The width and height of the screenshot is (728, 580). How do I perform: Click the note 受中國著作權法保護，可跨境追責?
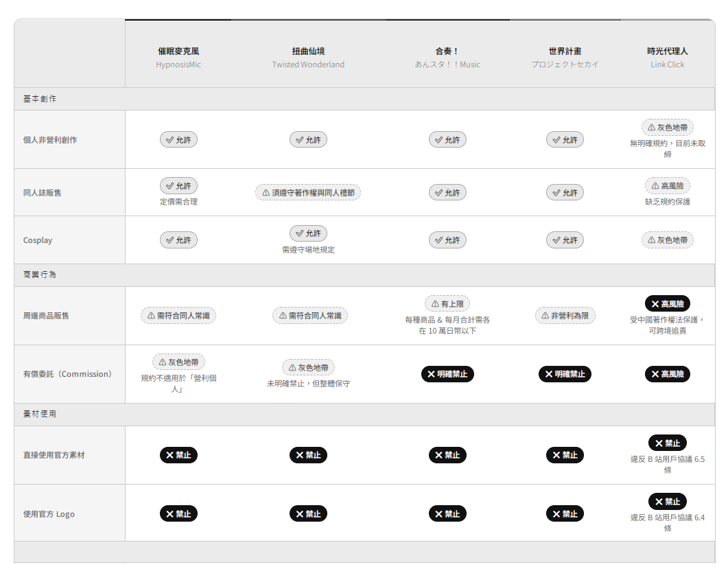tap(667, 325)
